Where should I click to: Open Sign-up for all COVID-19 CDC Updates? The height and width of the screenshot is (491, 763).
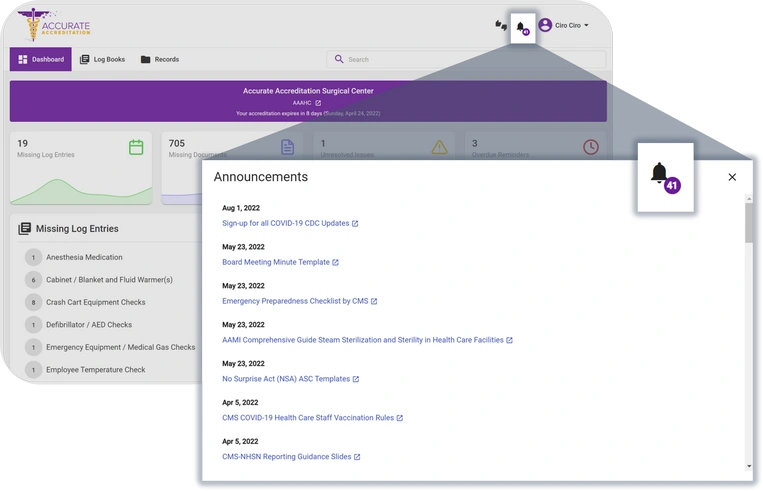click(x=285, y=223)
